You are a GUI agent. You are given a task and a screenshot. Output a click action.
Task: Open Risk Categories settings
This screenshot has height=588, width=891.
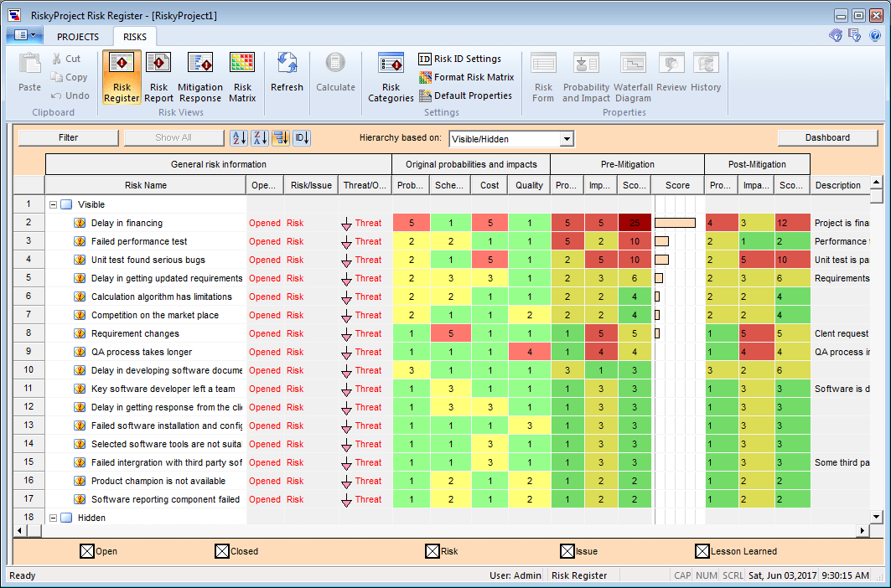(391, 77)
